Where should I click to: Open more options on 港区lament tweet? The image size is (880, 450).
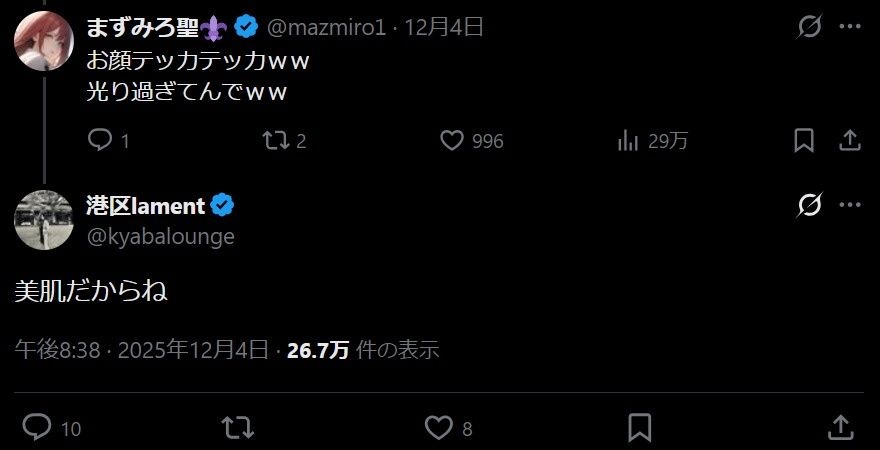(850, 205)
